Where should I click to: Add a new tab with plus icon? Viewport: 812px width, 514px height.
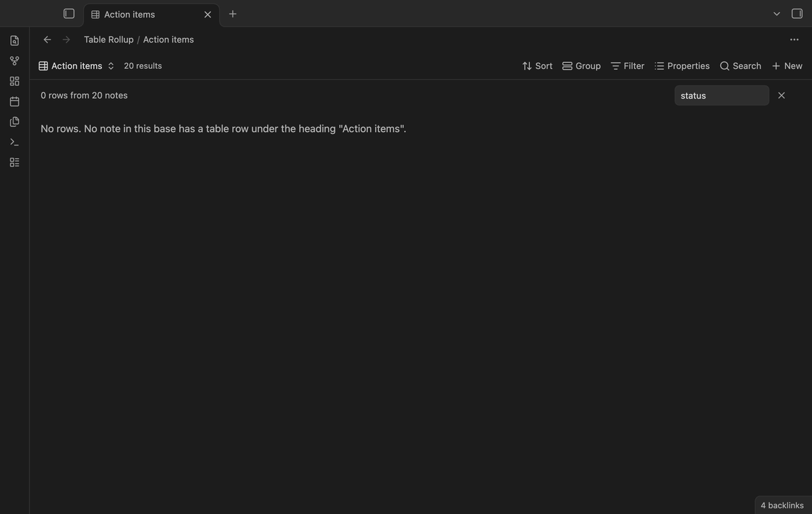(233, 14)
